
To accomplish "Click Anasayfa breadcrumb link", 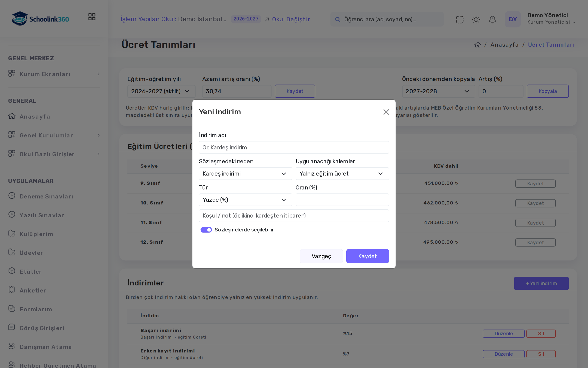I will point(504,45).
